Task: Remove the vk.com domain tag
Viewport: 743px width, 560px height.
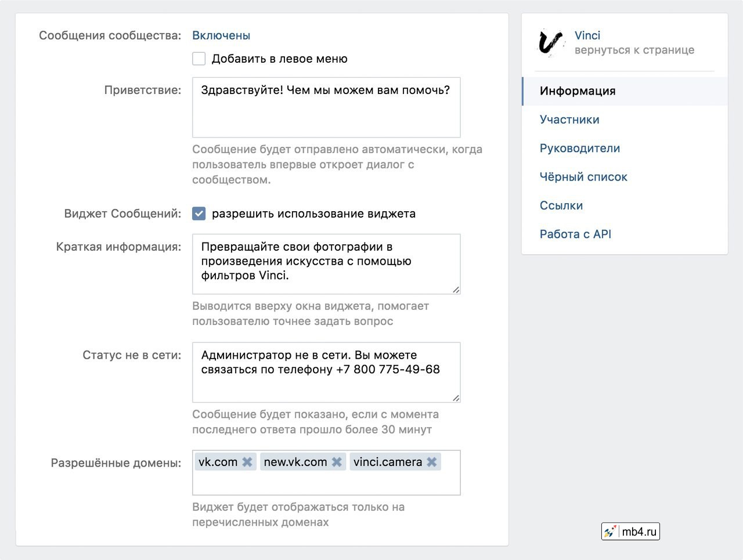Action: tap(247, 462)
